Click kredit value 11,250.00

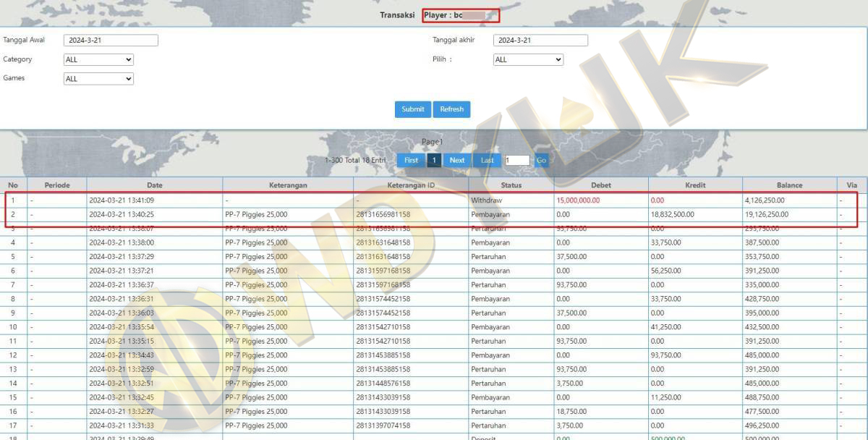[666, 397]
